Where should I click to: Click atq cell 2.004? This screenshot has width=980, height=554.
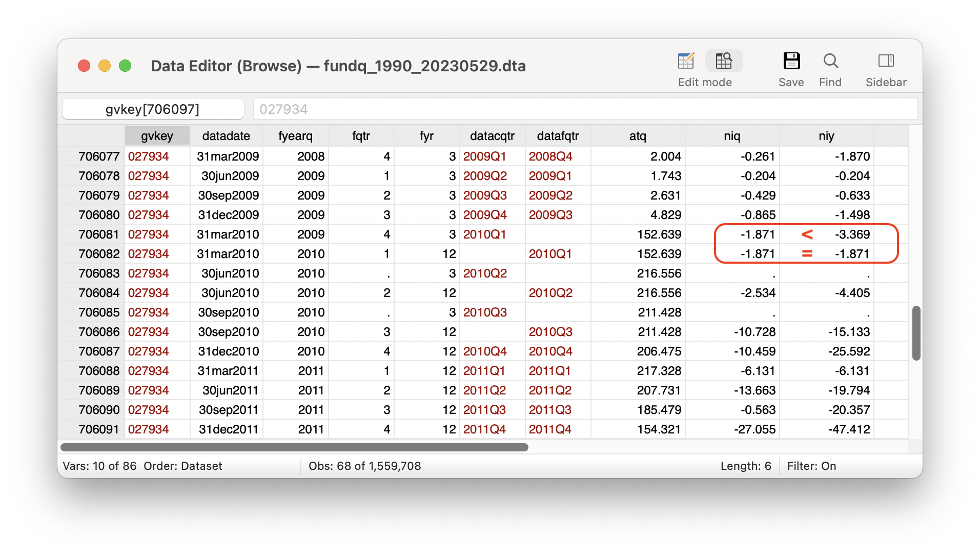(x=638, y=156)
